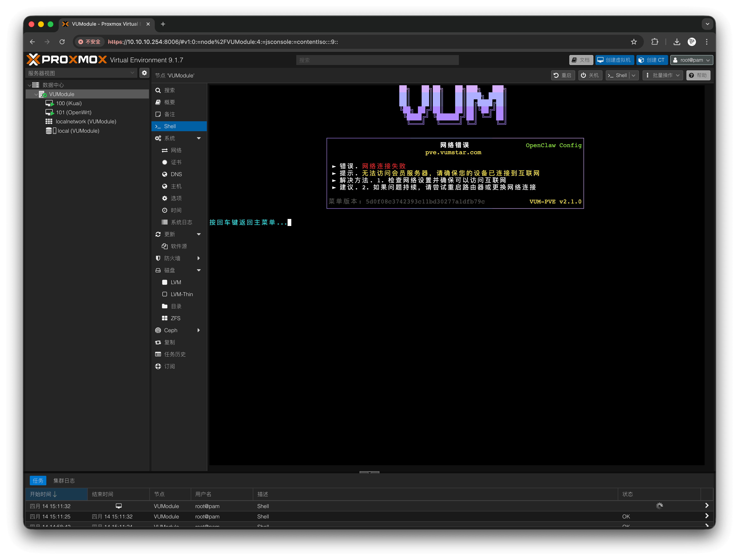Collapse the 数据中心 tree node
The height and width of the screenshot is (560, 739).
click(29, 85)
